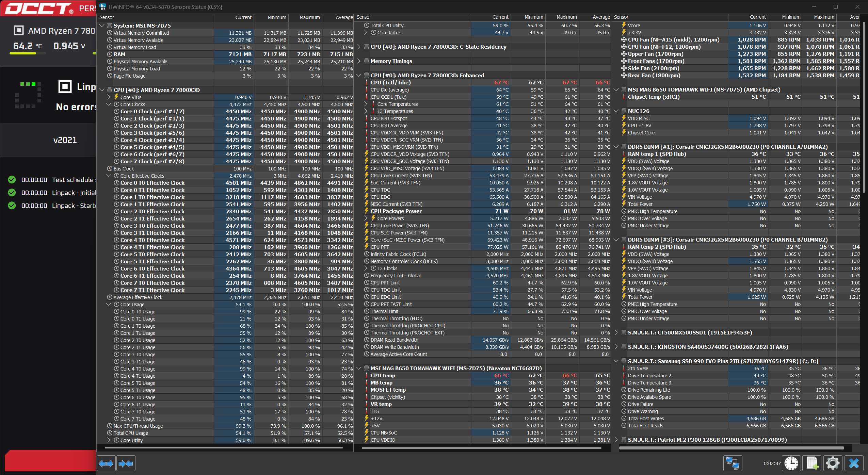Expand the S.M.A.R.T. KINGSTON SA400S37480G group

(x=616, y=347)
